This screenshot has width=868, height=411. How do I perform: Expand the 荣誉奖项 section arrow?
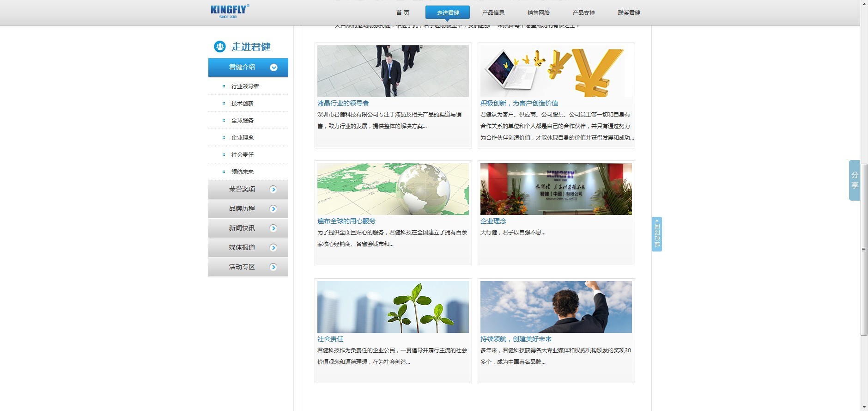coord(273,190)
